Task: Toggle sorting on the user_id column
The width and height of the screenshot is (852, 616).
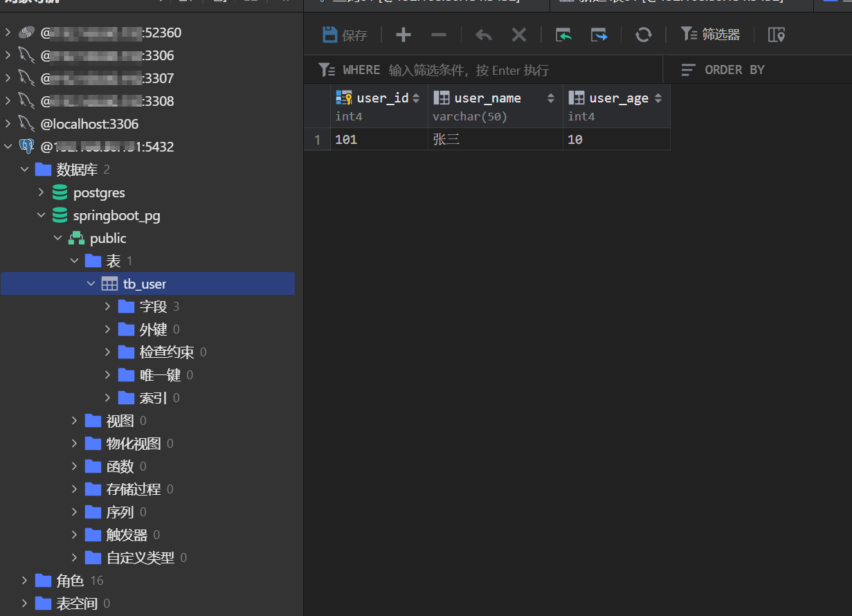Action: 418,98
